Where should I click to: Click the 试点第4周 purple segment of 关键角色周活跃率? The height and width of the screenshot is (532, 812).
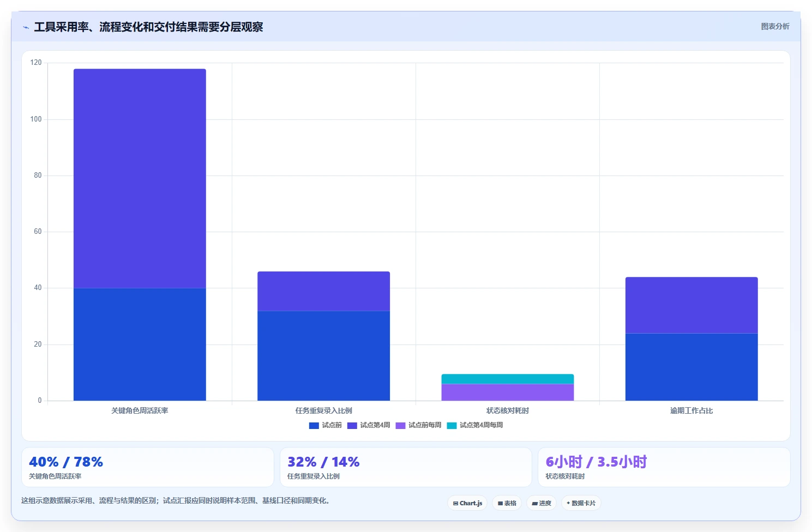click(140, 178)
